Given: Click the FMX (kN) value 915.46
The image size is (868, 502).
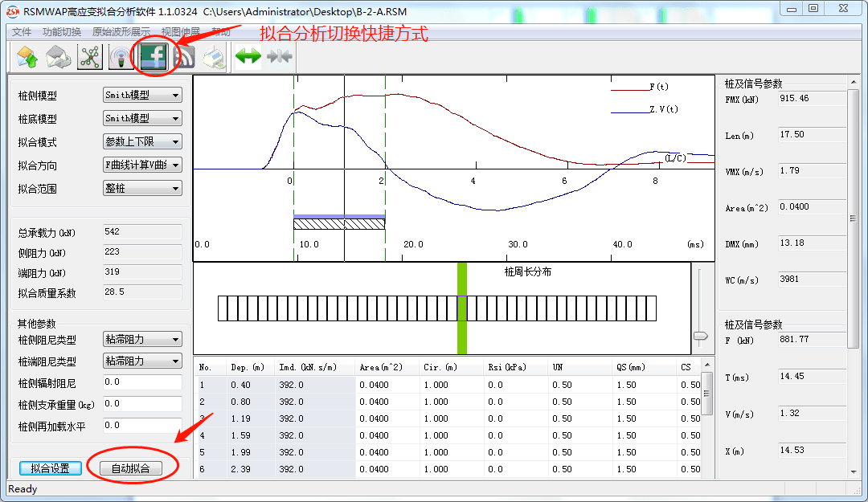Looking at the screenshot, I should [x=812, y=99].
